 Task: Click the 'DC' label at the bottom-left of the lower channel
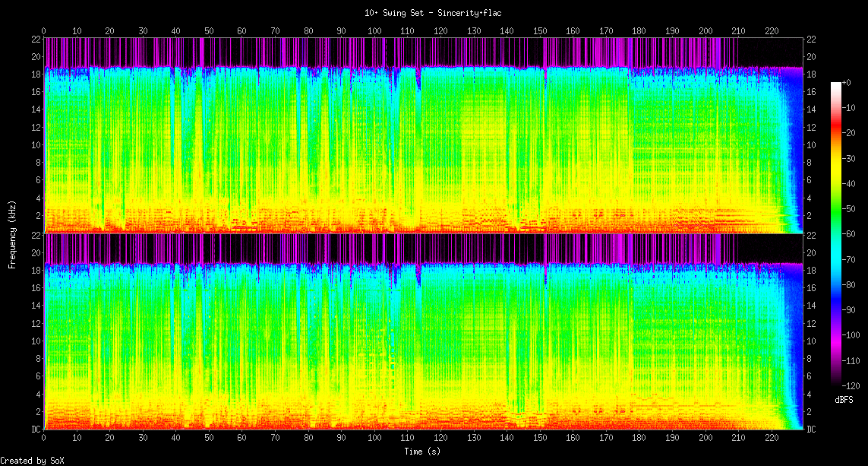(x=36, y=430)
